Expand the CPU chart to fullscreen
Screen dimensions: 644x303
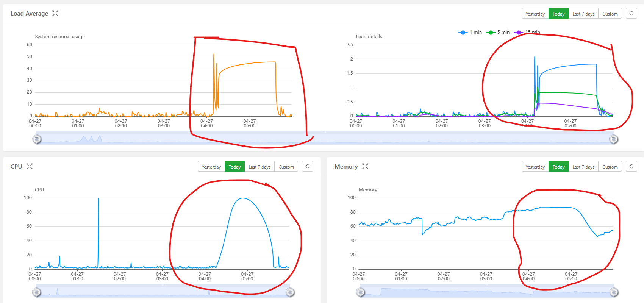pos(30,166)
